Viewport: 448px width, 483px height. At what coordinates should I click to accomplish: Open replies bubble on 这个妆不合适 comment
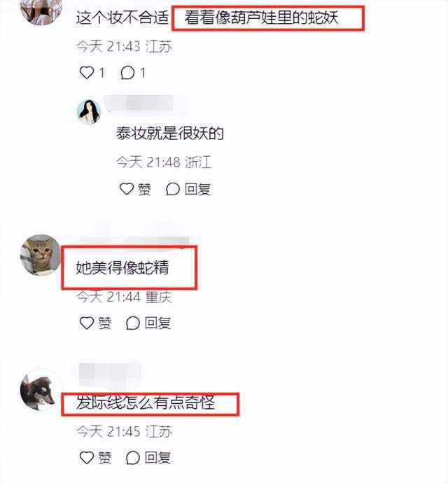click(x=127, y=73)
